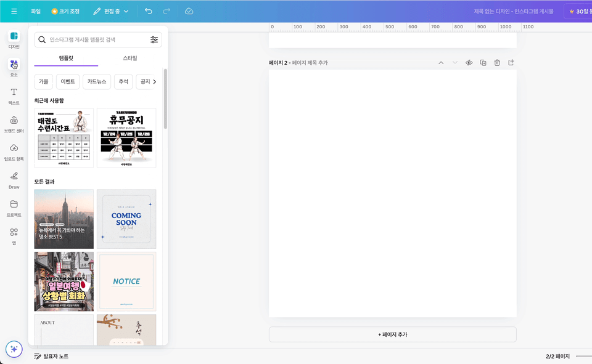
Task: Click the search magnifier icon
Action: click(42, 39)
